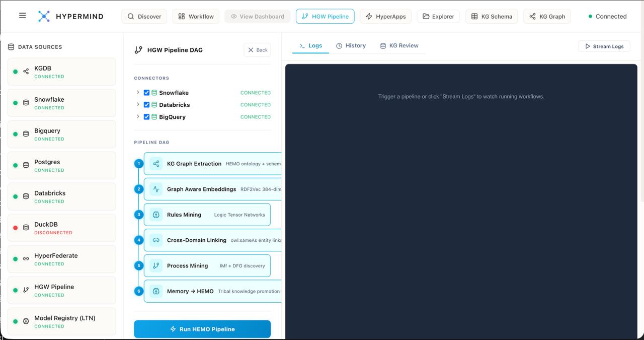The image size is (644, 340).
Task: Open the KG Schema tab
Action: (492, 16)
